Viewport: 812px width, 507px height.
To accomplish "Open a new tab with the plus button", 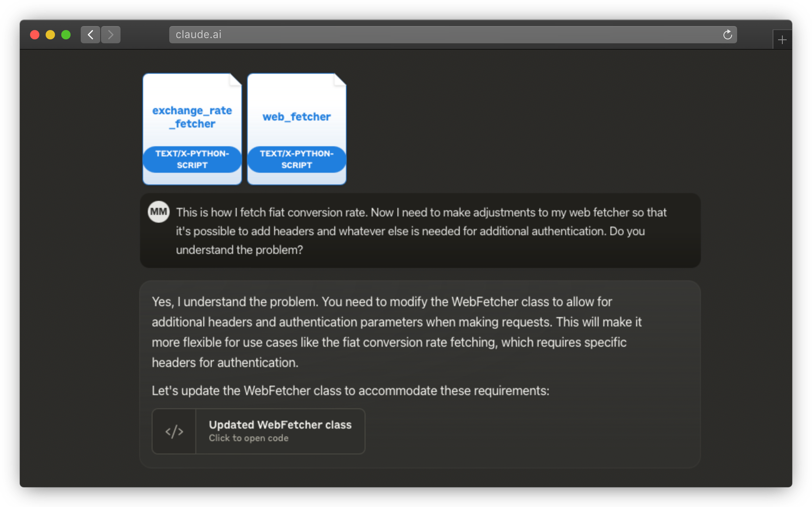I will point(782,40).
